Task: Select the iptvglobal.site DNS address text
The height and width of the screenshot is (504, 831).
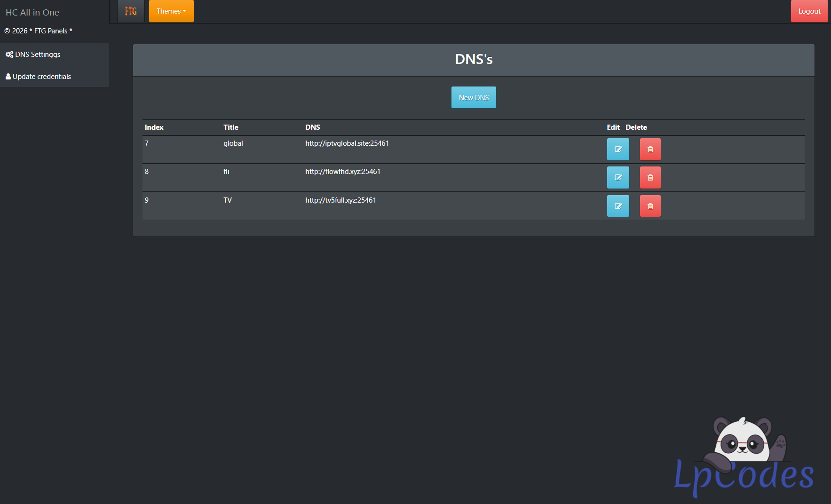Action: click(x=347, y=143)
